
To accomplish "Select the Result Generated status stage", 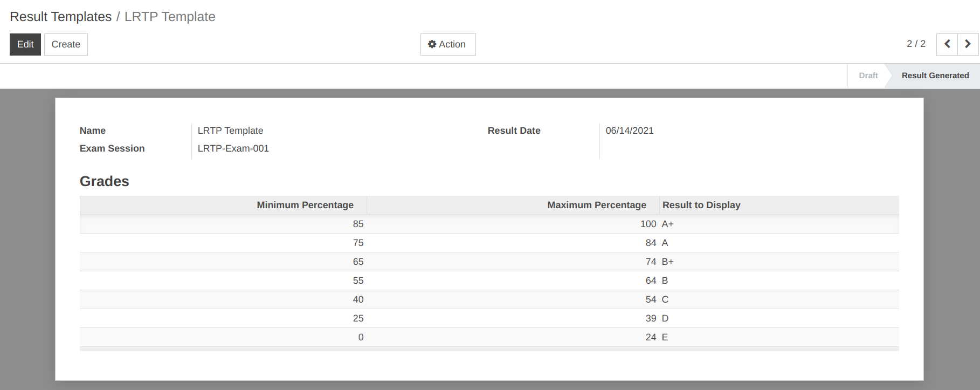I will tap(935, 76).
